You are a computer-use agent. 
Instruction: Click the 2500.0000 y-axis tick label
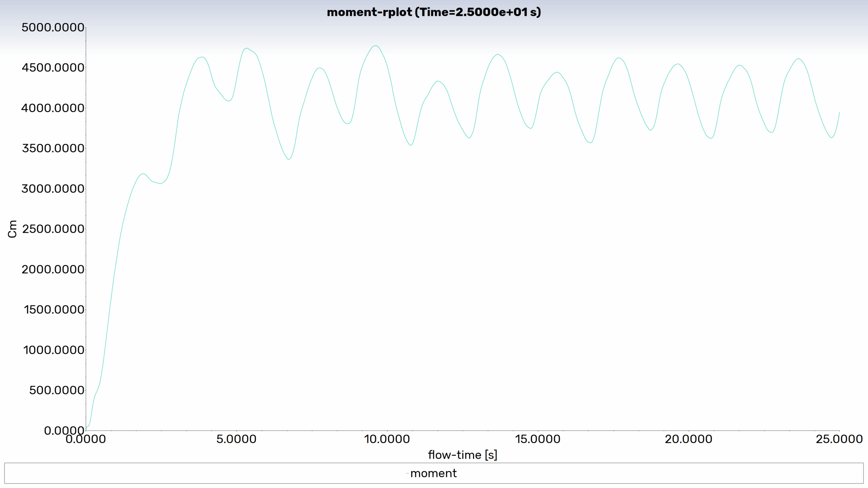pos(53,229)
